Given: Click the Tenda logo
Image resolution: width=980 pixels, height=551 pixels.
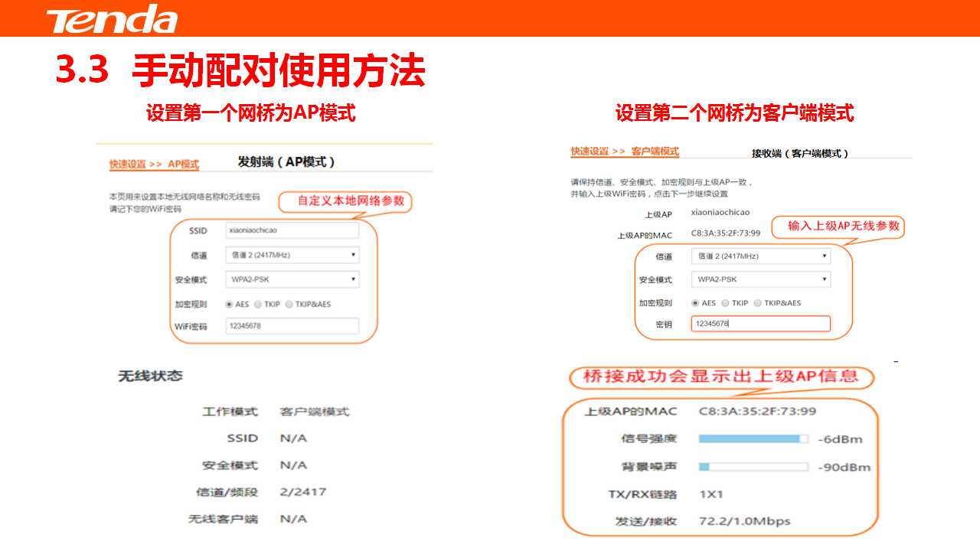Looking at the screenshot, I should [x=112, y=19].
